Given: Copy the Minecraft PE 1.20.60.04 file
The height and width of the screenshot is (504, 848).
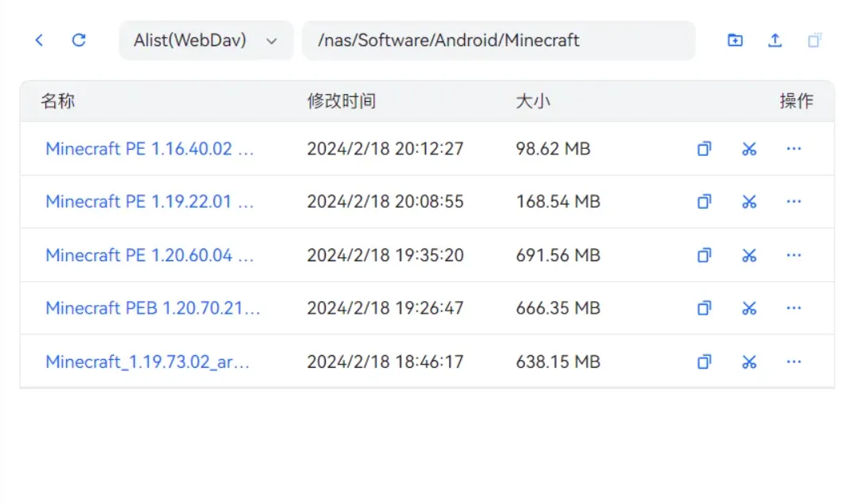Looking at the screenshot, I should click(704, 256).
